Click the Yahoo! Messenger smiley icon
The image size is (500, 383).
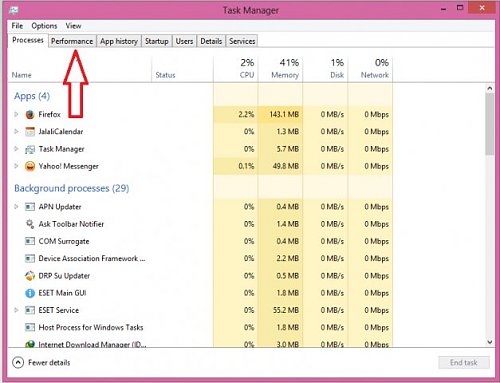click(x=30, y=166)
